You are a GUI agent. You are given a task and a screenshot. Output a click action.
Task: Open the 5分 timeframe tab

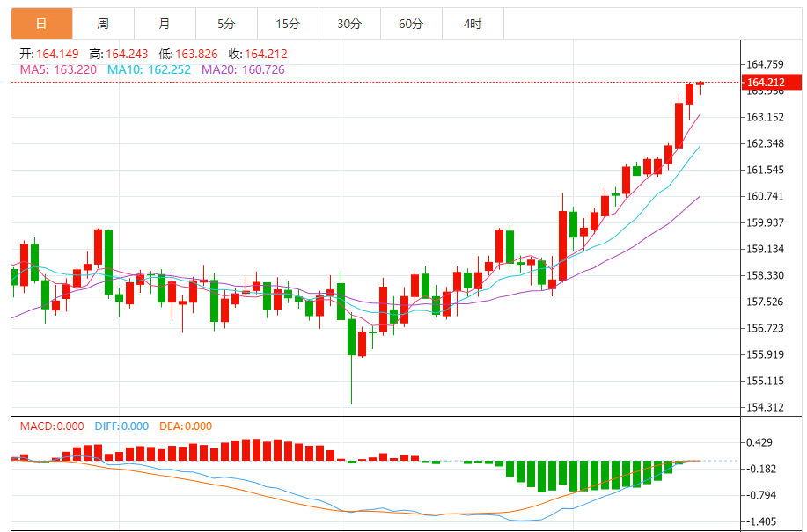226,24
